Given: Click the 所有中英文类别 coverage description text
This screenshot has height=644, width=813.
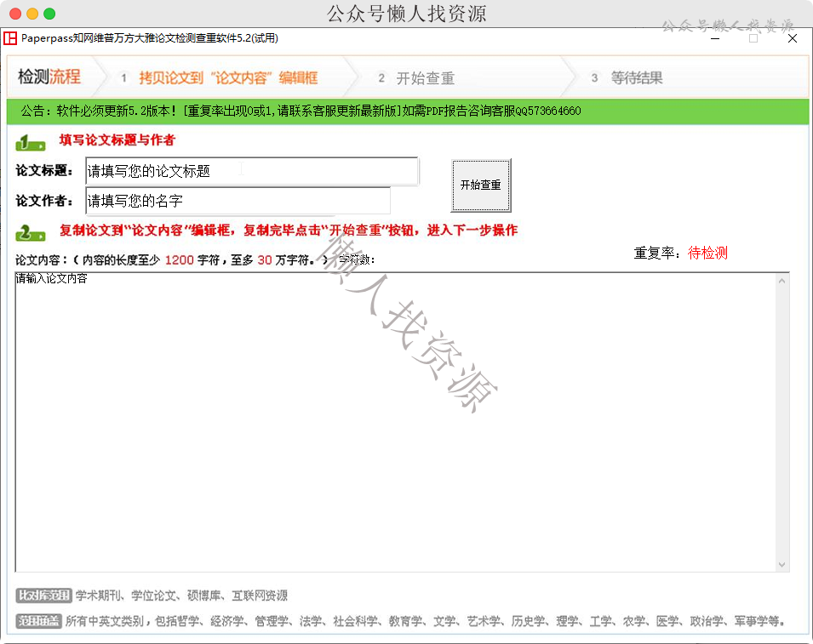Looking at the screenshot, I should (425, 621).
